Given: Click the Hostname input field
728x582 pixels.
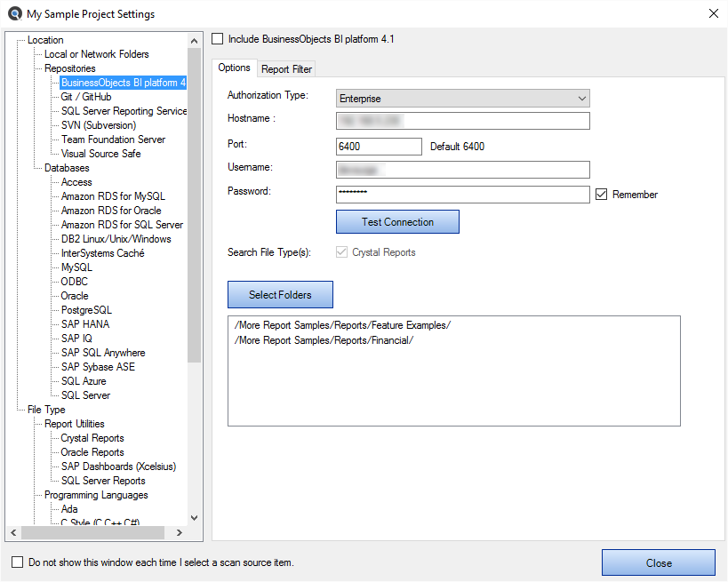Looking at the screenshot, I should [462, 121].
